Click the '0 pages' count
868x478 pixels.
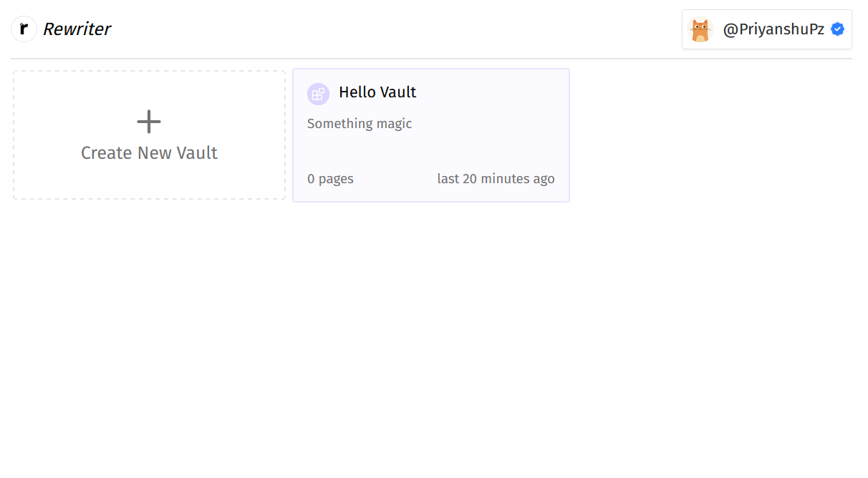coord(330,179)
